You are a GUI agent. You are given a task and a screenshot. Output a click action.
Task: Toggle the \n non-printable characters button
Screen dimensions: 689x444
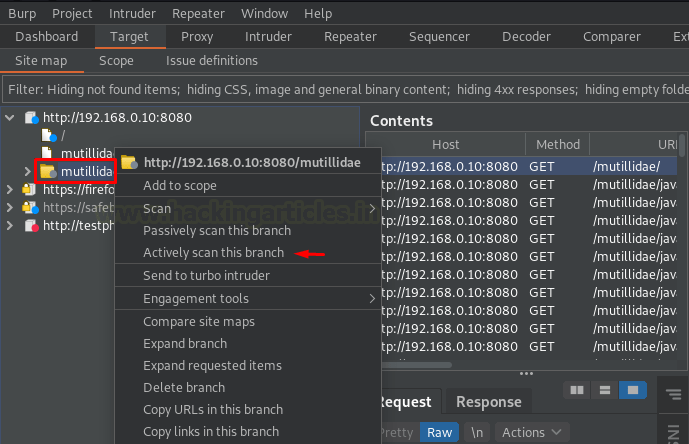coord(478,432)
